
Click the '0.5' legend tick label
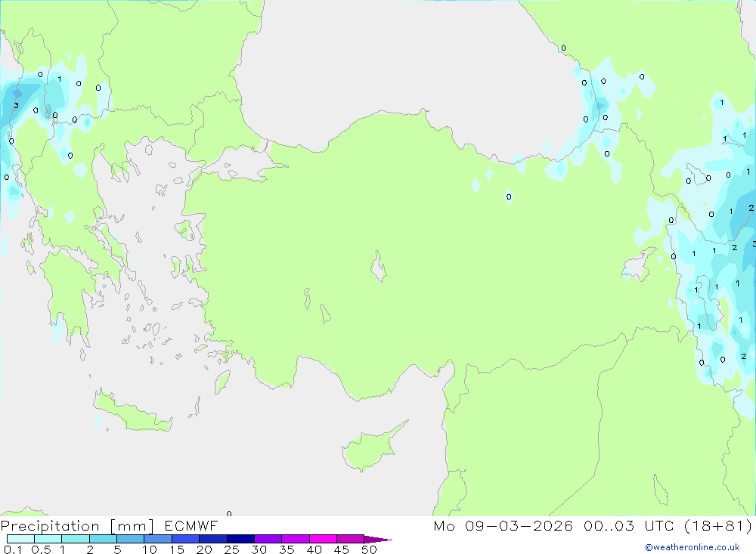tap(41, 549)
